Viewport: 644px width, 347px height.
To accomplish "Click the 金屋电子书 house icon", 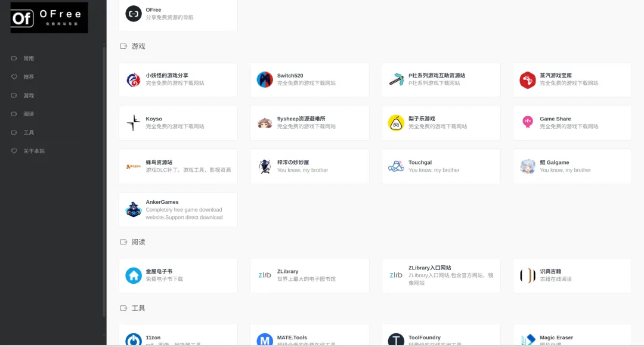I will click(x=134, y=275).
